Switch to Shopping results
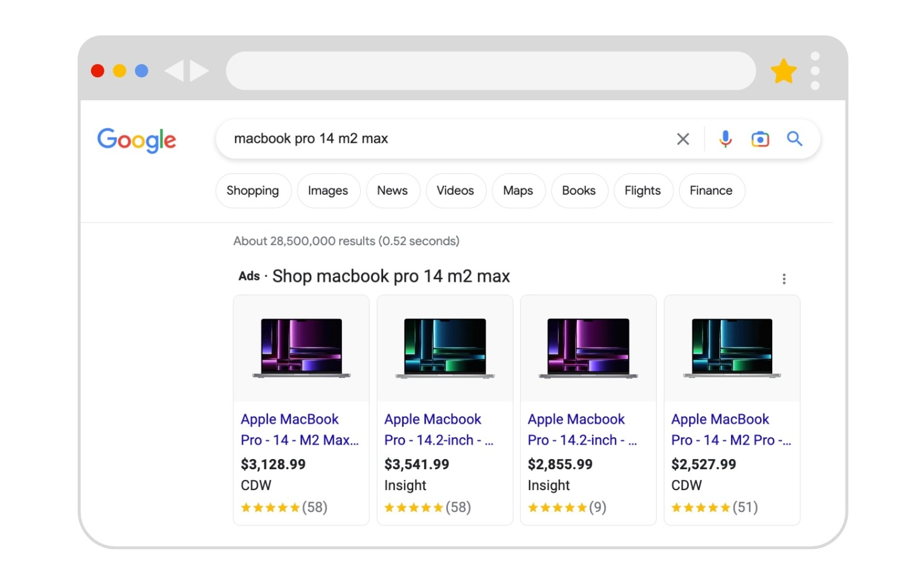 pyautogui.click(x=253, y=190)
